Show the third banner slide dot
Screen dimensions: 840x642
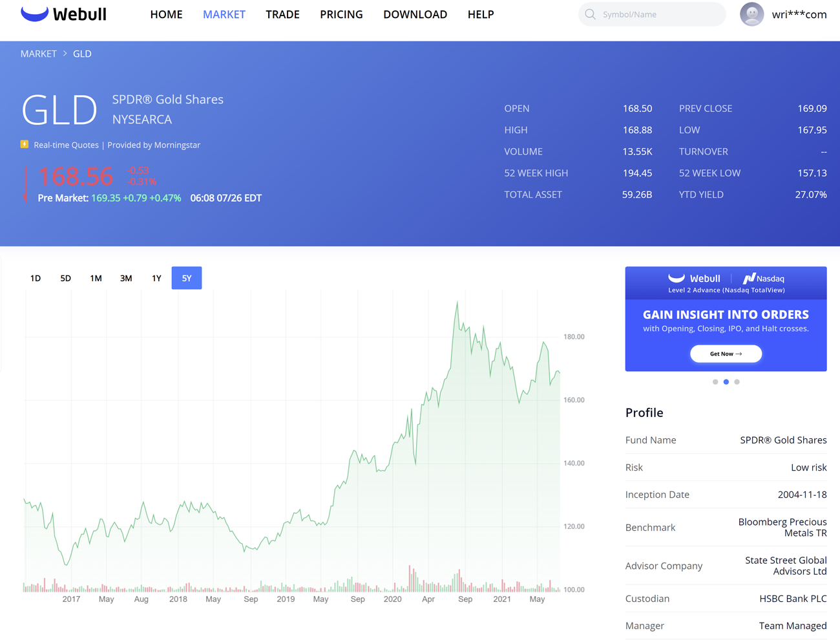(x=737, y=382)
